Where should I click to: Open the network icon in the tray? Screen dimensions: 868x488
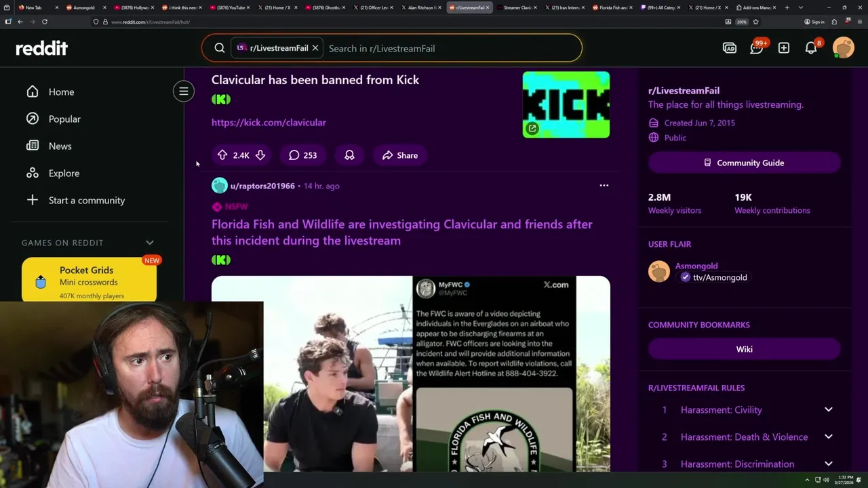(817, 480)
